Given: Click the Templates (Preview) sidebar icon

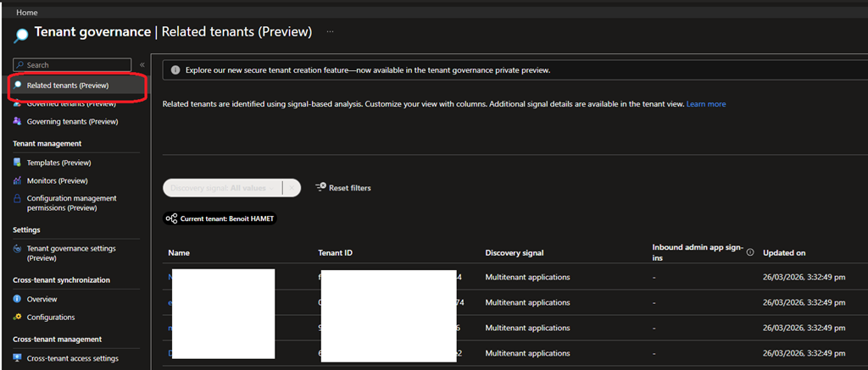Looking at the screenshot, I should [x=17, y=163].
